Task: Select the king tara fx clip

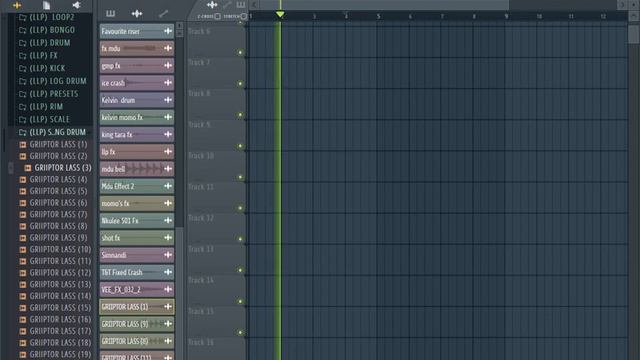Action: pos(137,134)
